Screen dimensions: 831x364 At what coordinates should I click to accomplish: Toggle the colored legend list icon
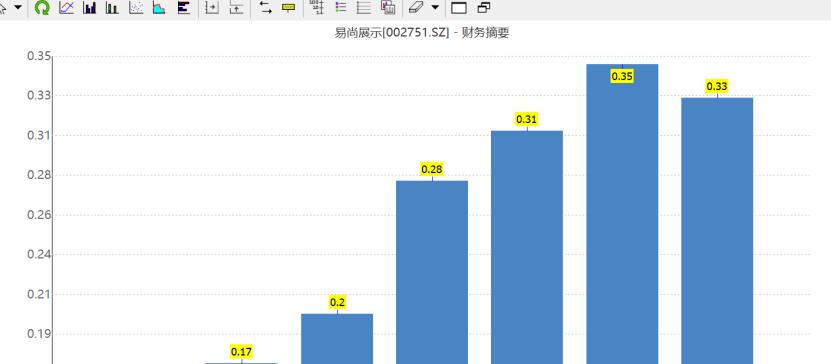click(x=341, y=7)
